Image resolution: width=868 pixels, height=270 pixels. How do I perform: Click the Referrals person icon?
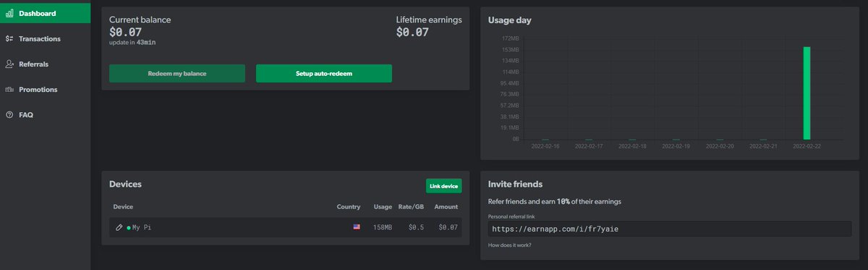[x=9, y=64]
